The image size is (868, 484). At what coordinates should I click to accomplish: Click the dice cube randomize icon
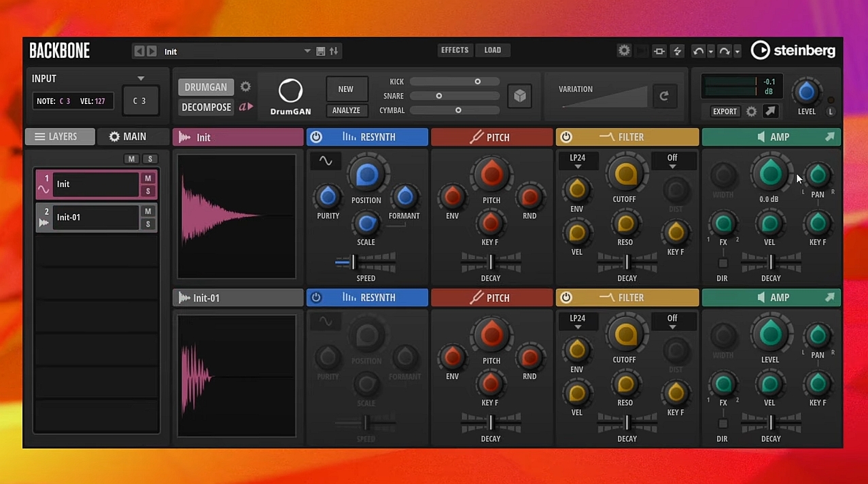[x=520, y=96]
